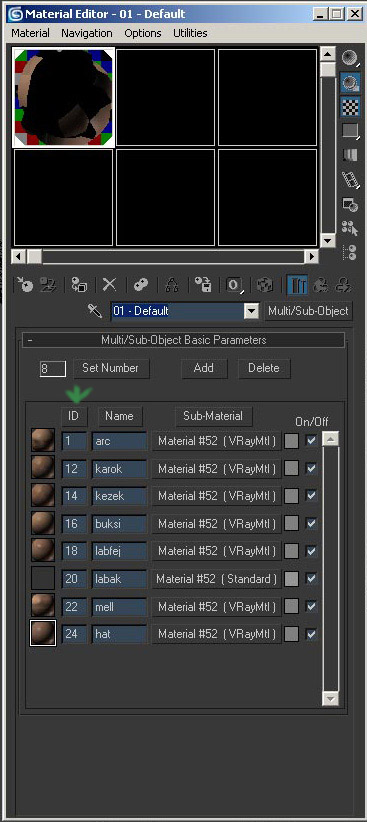Open material editor Options icon

tap(350, 204)
